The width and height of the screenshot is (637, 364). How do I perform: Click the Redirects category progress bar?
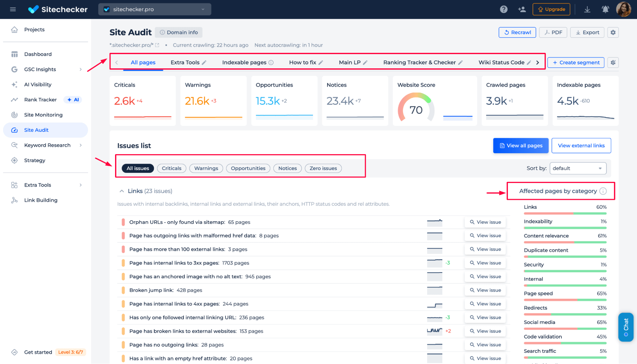(565, 314)
